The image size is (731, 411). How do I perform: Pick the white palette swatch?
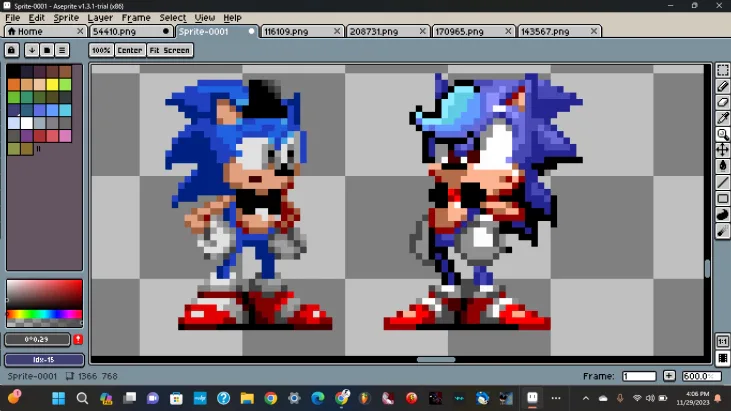pos(27,123)
